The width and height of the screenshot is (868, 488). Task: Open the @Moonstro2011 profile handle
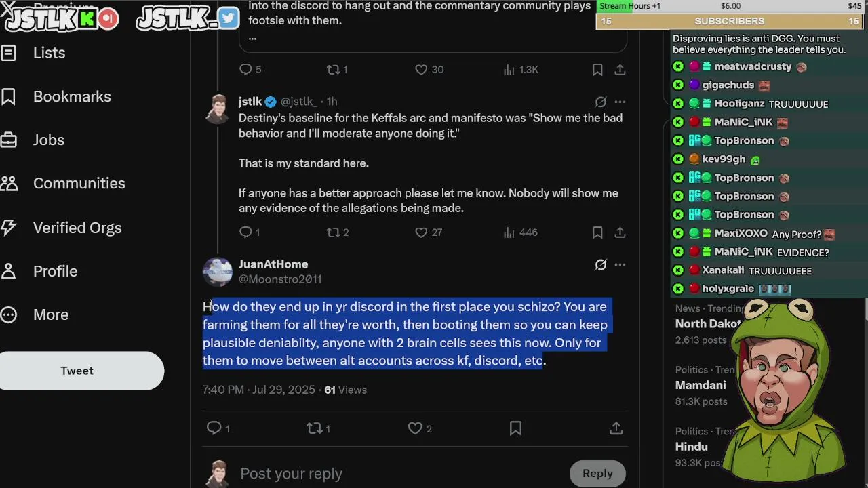[280, 279]
